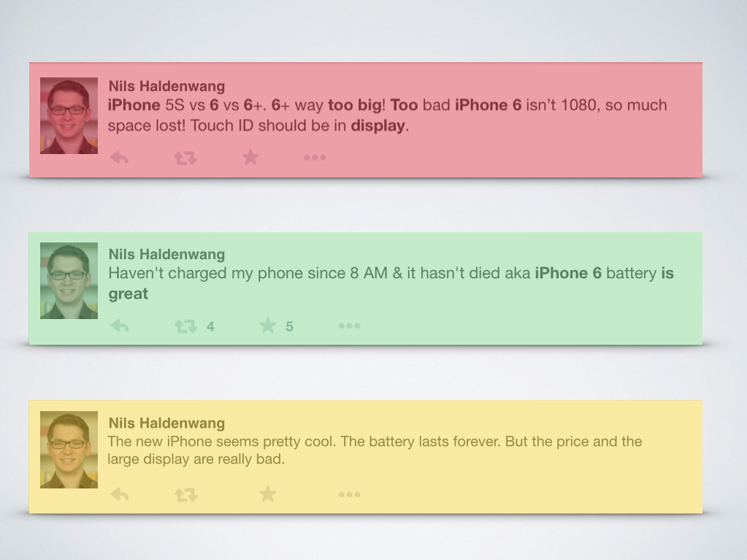Reply to the red iPhone 5S tweet
747x560 pixels.
[x=119, y=158]
